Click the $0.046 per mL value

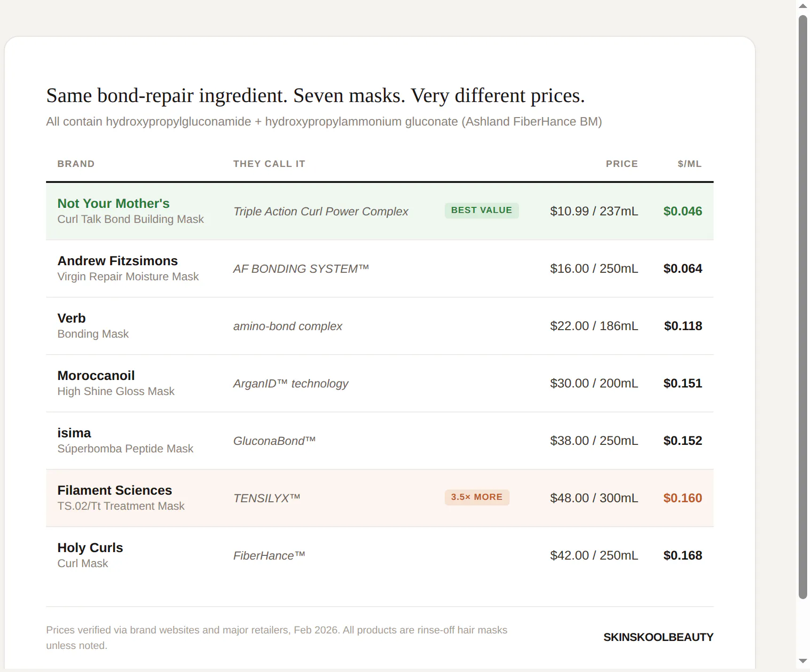[683, 211]
